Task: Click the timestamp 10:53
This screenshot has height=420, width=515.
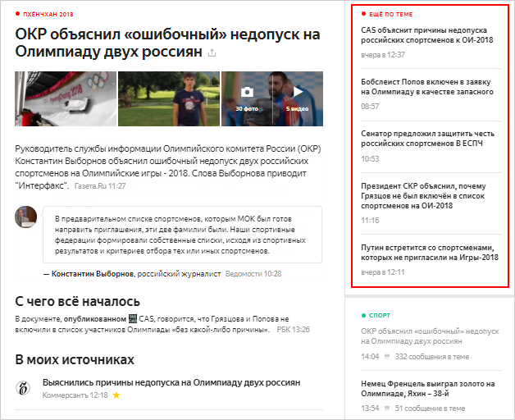Action: [x=370, y=159]
